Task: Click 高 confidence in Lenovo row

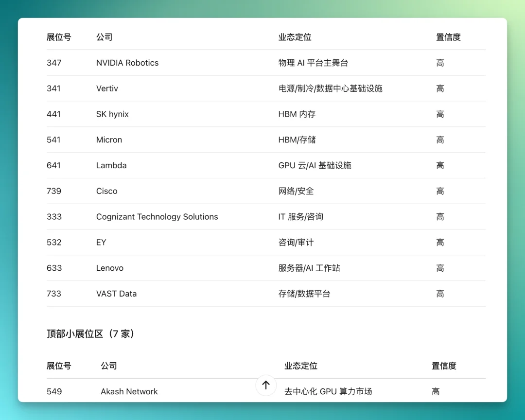Action: pyautogui.click(x=440, y=268)
